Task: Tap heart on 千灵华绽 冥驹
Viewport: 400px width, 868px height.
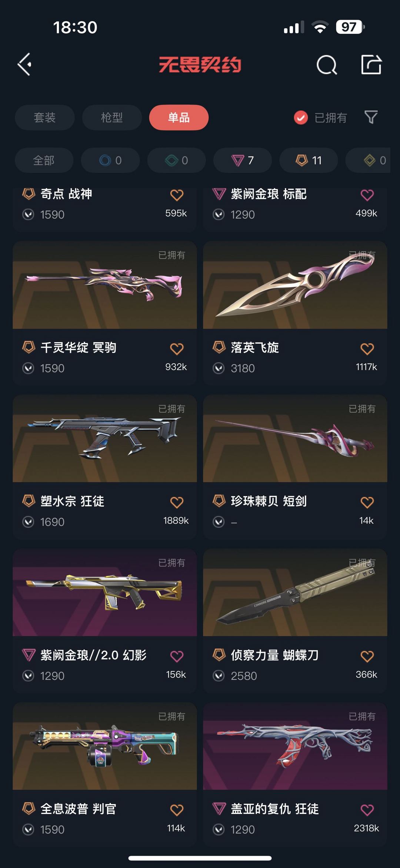Action: tap(177, 349)
